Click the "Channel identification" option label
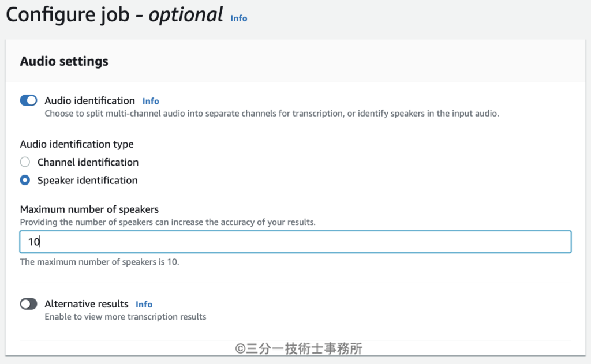Screen dimensions: 591x364 tap(88, 162)
